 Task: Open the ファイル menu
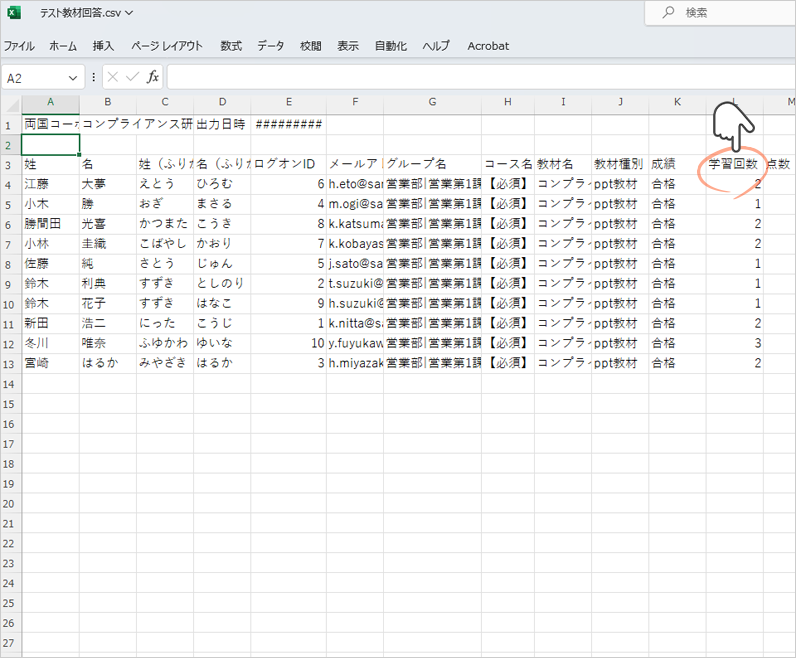(19, 46)
